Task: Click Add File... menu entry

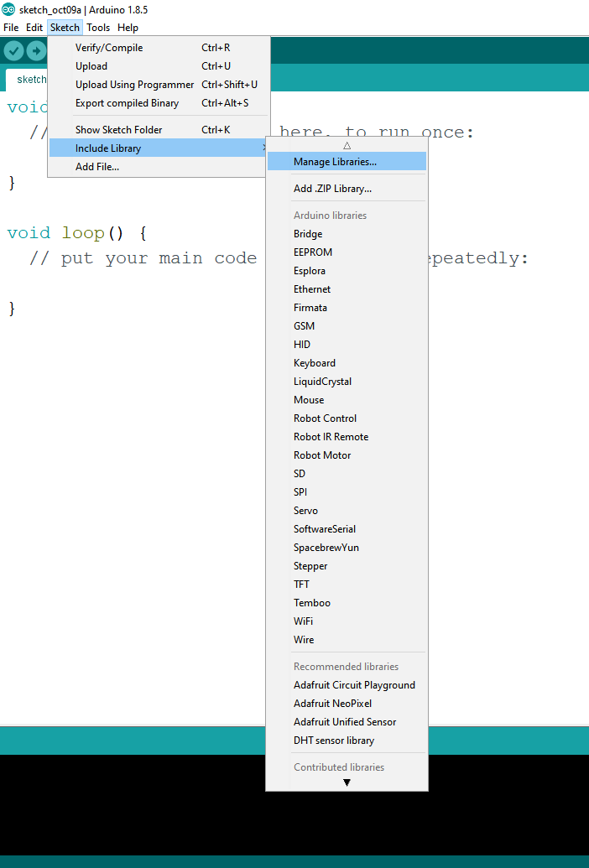Action: tap(97, 167)
